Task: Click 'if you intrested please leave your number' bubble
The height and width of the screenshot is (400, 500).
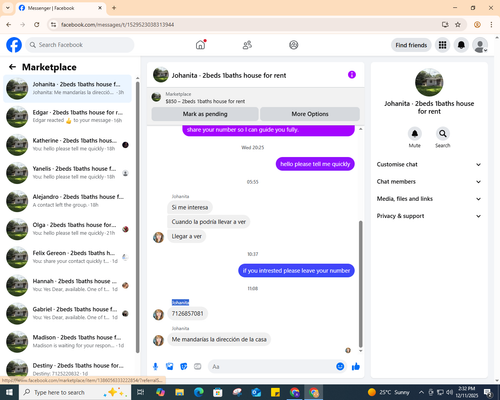Action: tap(296, 271)
